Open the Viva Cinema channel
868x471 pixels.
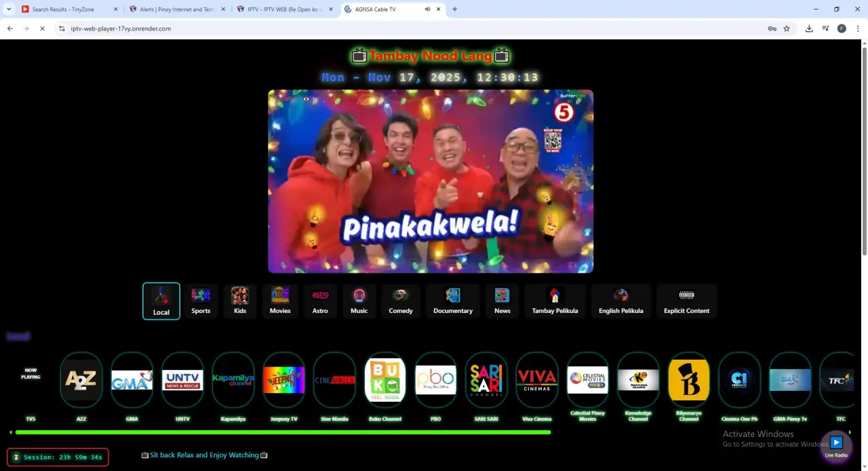pyautogui.click(x=537, y=379)
